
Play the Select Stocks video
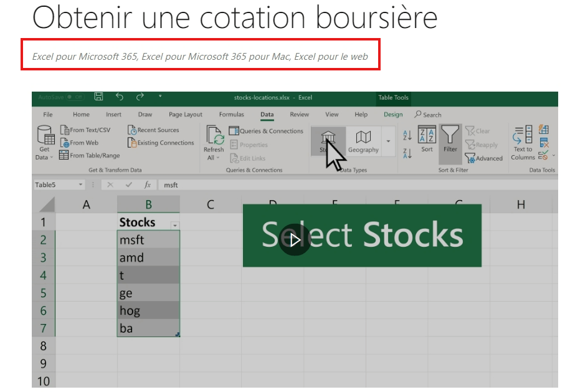(x=295, y=240)
